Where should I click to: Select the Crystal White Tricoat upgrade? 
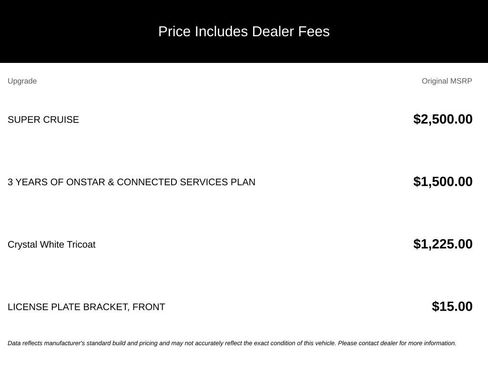tap(51, 244)
